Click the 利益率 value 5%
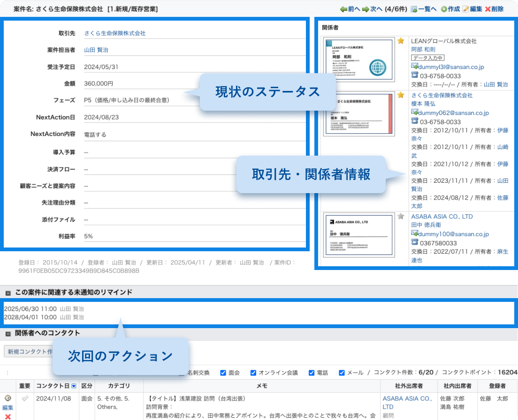 (x=88, y=236)
